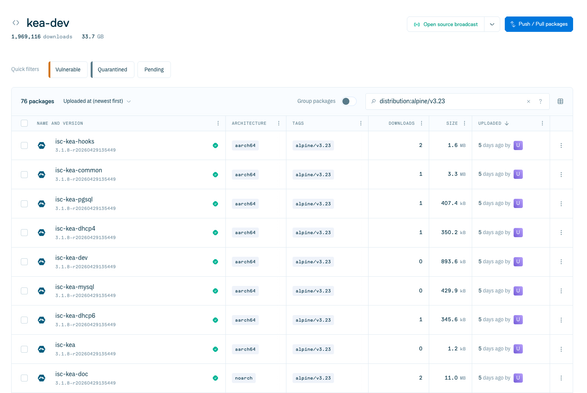Check the isc-kea-pgsql row checkbox
Screen dimensions: 587x393
[x=24, y=204]
